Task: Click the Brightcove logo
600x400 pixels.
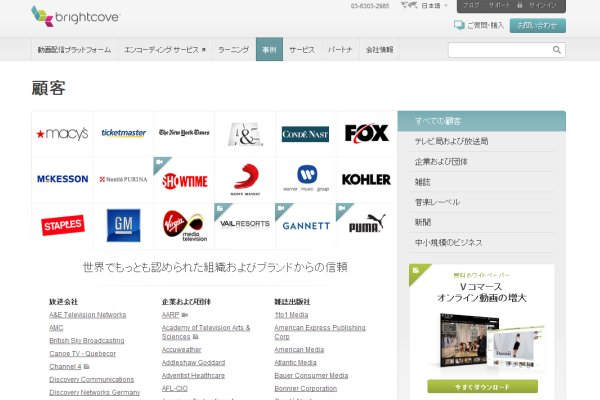Action: pos(75,16)
